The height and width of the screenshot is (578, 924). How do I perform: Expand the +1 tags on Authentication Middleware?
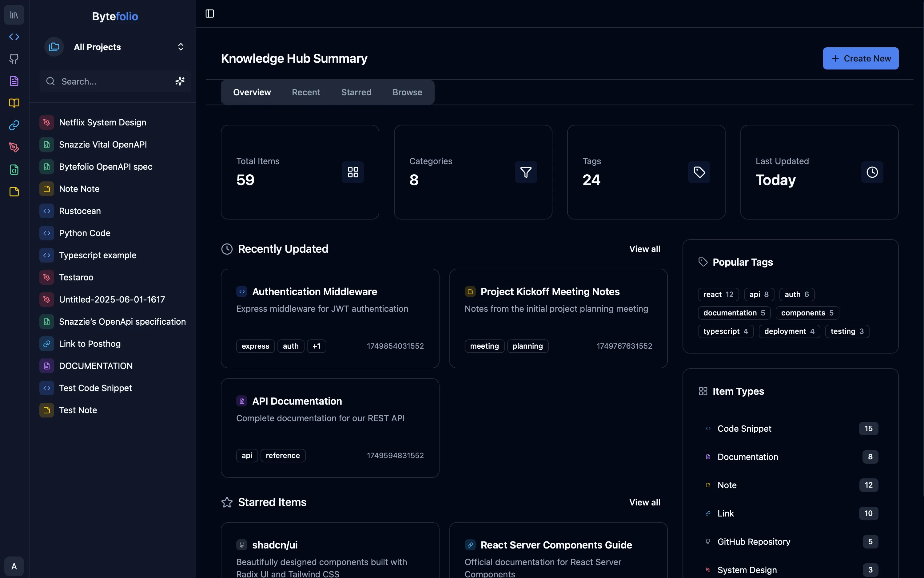pos(316,346)
